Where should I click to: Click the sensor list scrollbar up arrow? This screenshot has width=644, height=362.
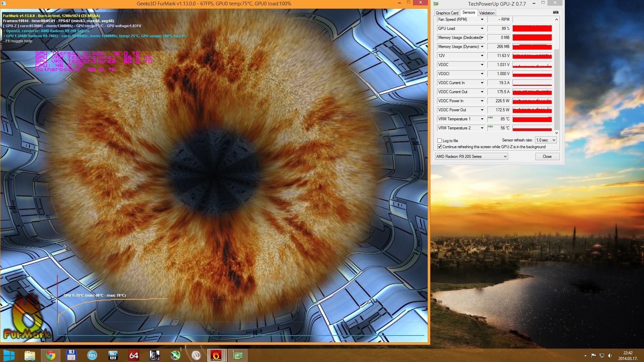point(556,19)
